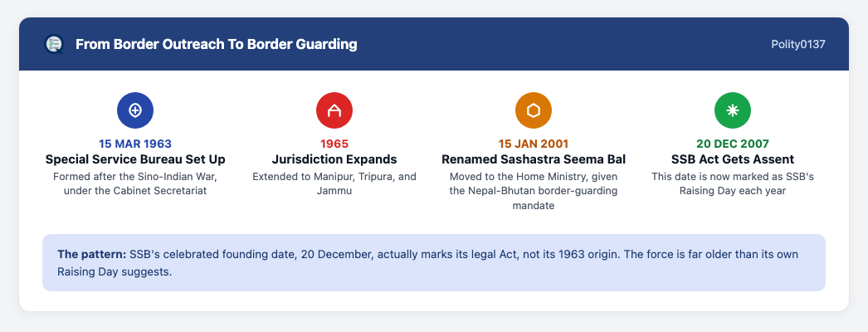Click the Manipur, Tripura, and Jammu description
This screenshot has width=868, height=332.
pyautogui.click(x=334, y=183)
